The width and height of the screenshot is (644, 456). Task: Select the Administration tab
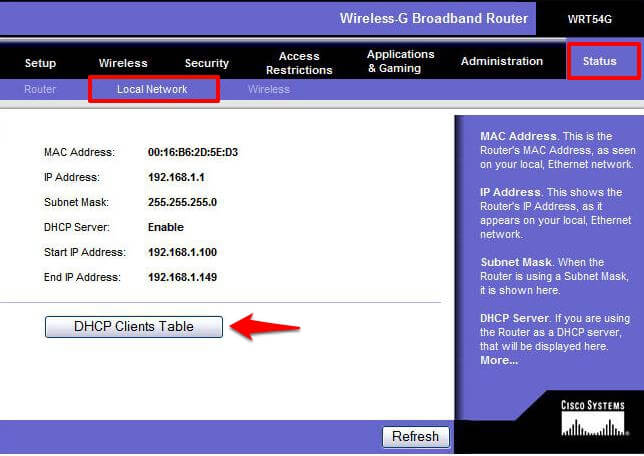pos(502,61)
